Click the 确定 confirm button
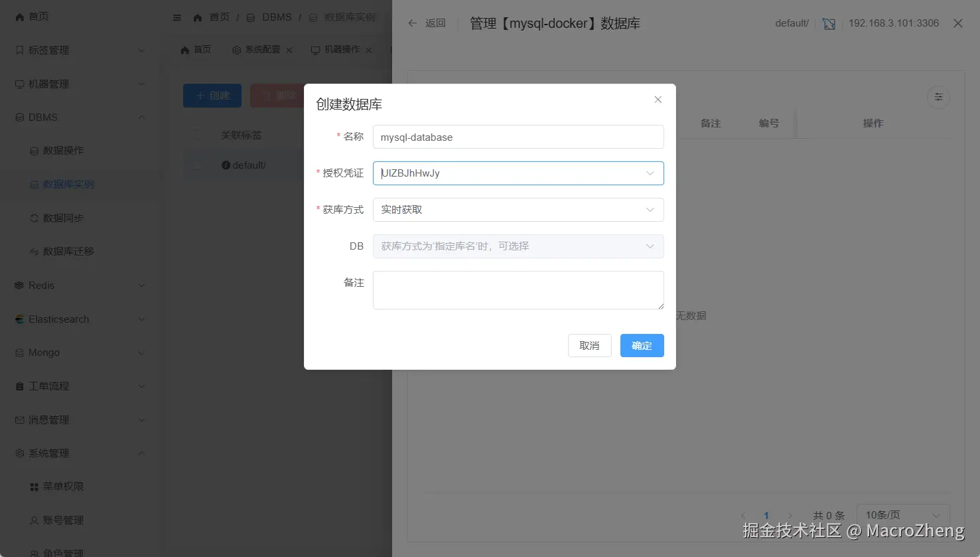Screen dimensions: 980x557 click(642, 345)
